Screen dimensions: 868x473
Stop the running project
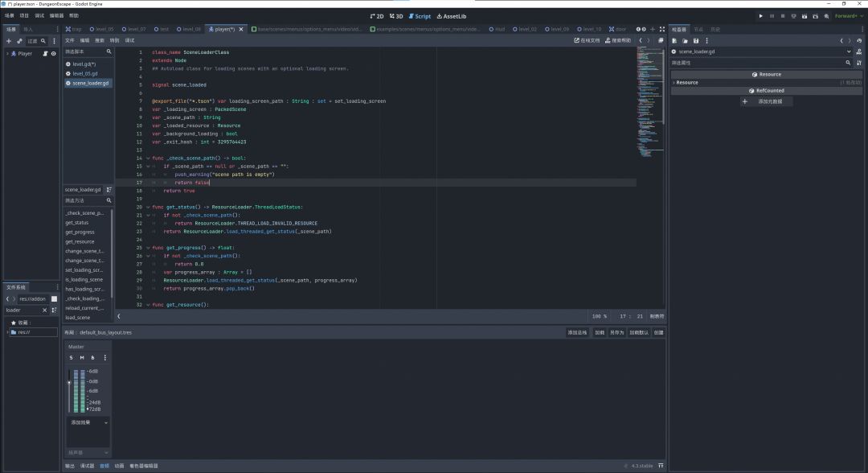coord(783,16)
